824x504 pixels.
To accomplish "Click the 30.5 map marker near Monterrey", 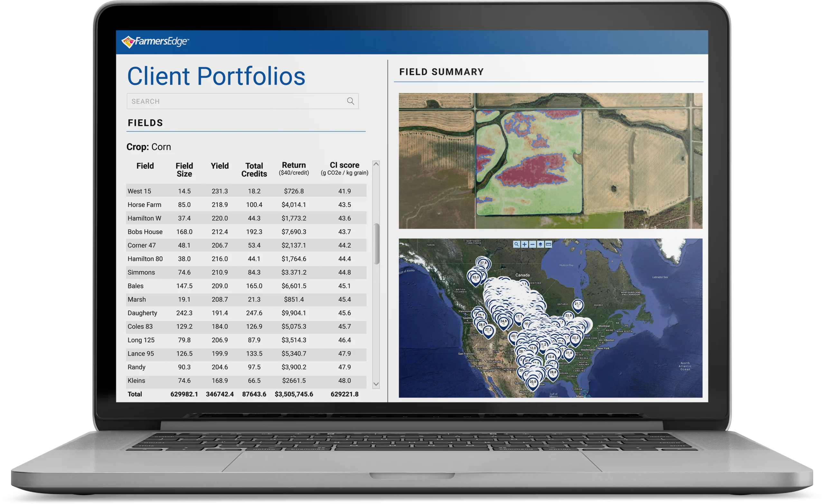I will tap(533, 382).
